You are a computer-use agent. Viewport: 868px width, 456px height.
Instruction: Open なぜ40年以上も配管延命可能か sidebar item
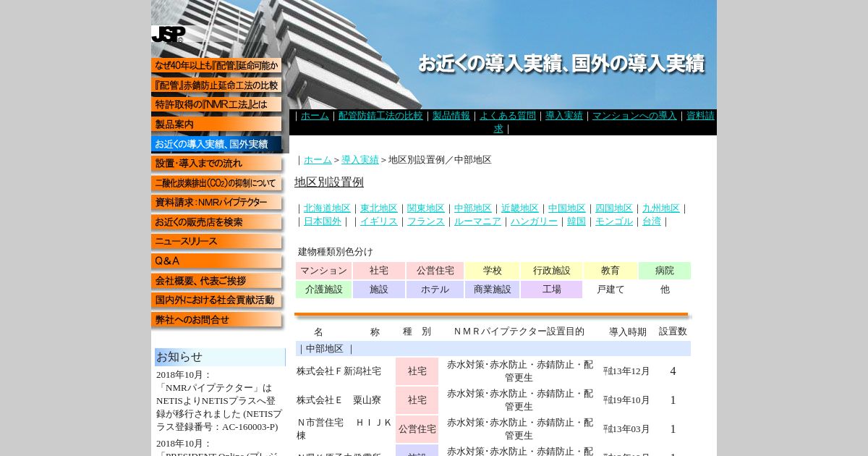(x=216, y=66)
